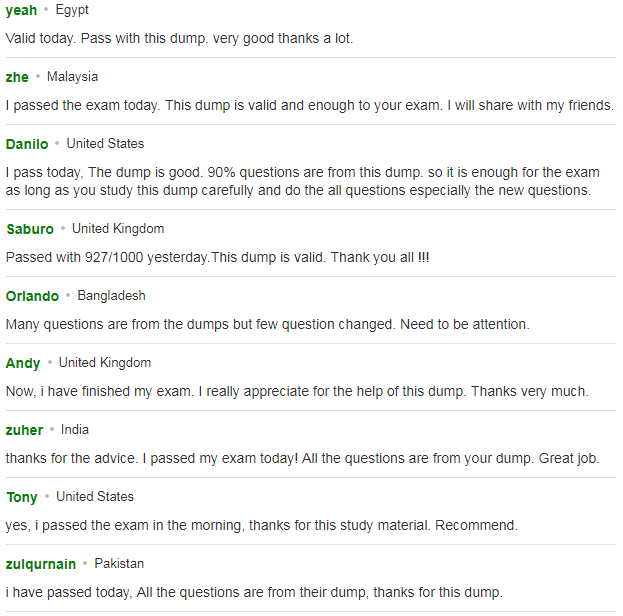Click comment 'Many questions are from the dumps'
623x616 pixels.
[268, 325]
